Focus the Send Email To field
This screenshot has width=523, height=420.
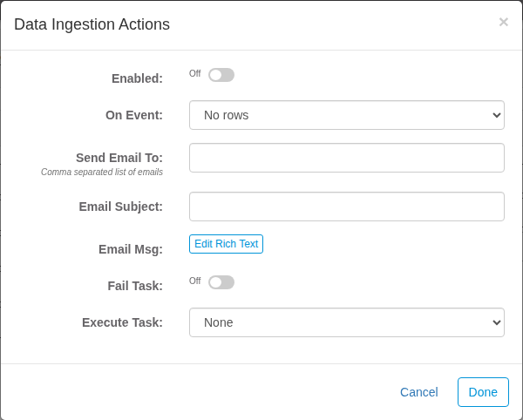[x=347, y=158]
